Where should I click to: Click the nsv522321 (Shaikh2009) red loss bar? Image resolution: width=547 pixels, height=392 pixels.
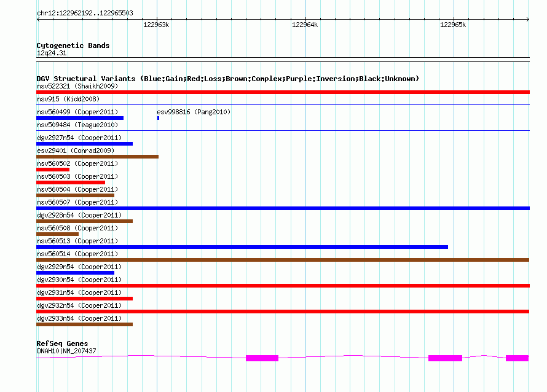(283, 92)
